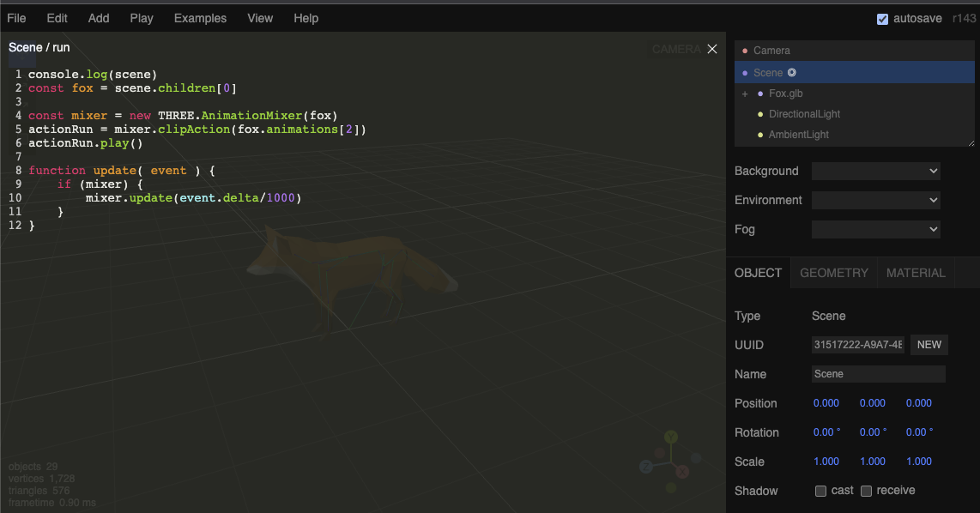The height and width of the screenshot is (513, 980).
Task: Click the NEW button beside UUID
Action: tap(929, 345)
